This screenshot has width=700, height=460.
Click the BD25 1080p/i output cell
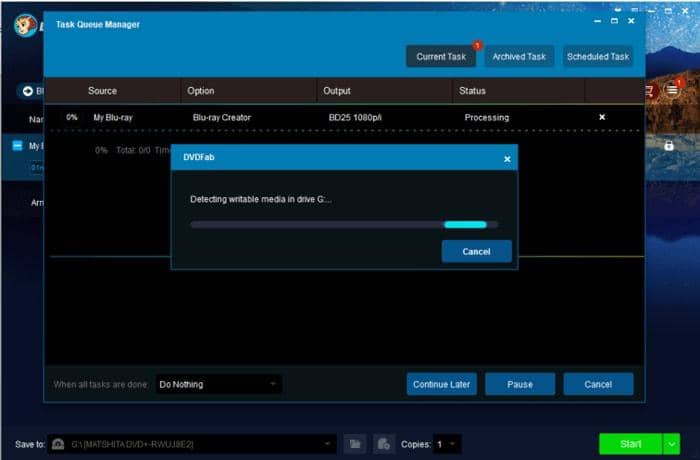355,117
